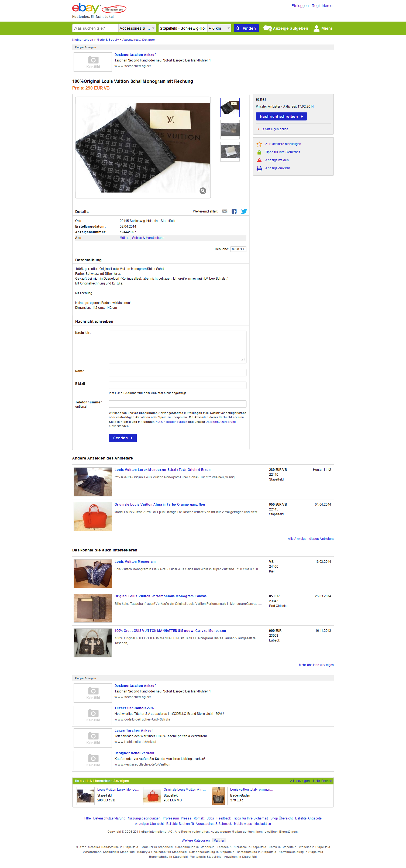Click the Finden search button

point(246,28)
